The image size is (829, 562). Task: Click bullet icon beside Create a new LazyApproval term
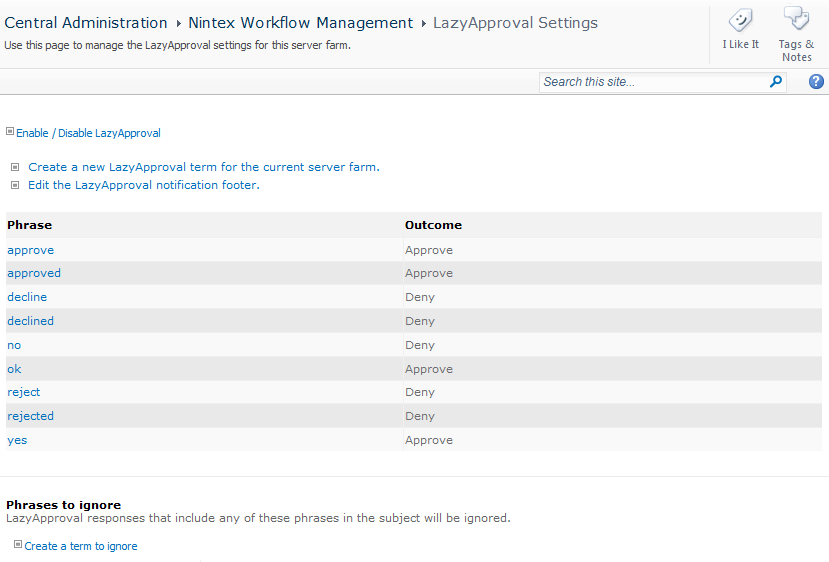tap(15, 167)
